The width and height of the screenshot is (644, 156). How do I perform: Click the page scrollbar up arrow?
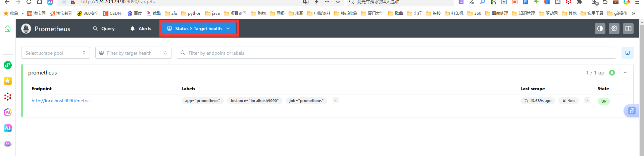click(642, 22)
